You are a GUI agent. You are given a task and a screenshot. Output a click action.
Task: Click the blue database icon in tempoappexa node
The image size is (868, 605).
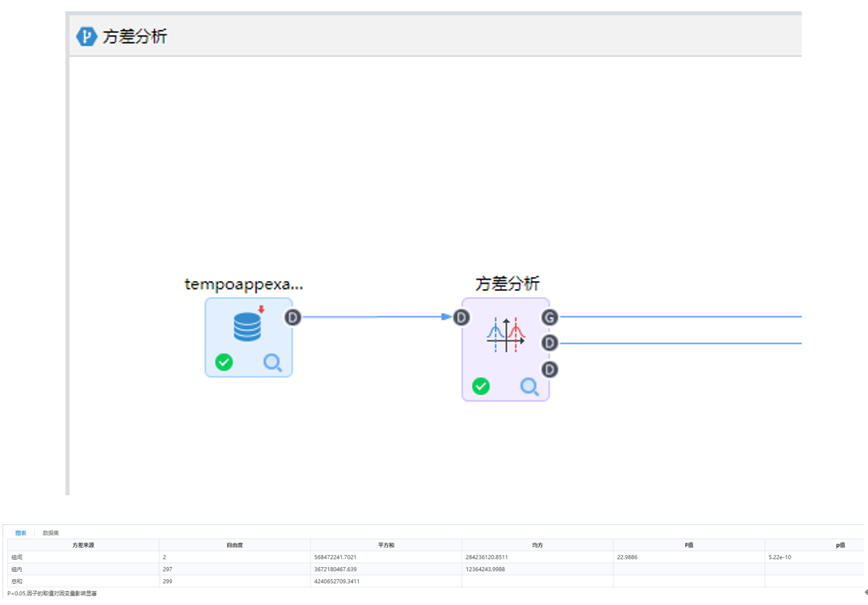pyautogui.click(x=247, y=327)
